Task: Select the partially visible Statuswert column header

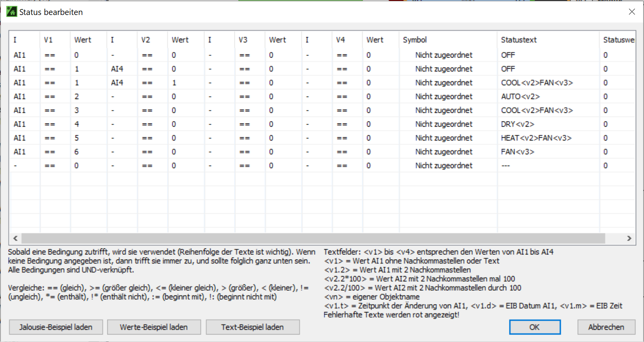Action: tap(618, 40)
